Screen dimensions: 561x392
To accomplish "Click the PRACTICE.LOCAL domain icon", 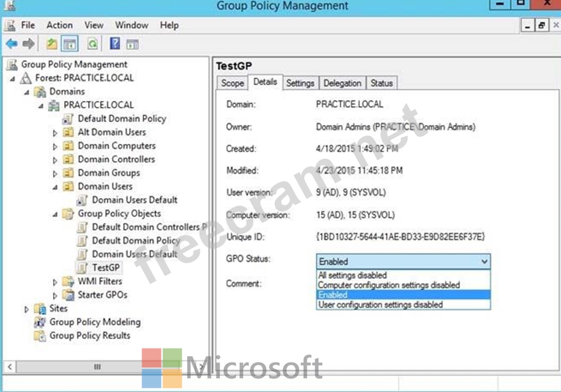I will click(x=54, y=106).
